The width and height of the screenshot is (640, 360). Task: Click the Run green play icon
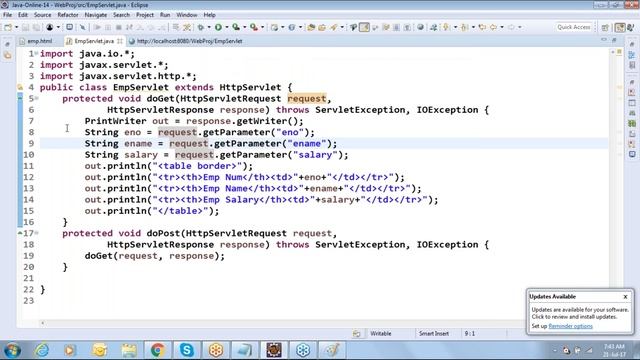218,27
